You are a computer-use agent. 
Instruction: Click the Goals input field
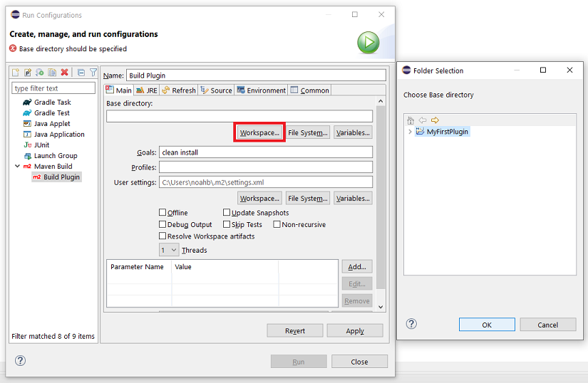point(265,152)
